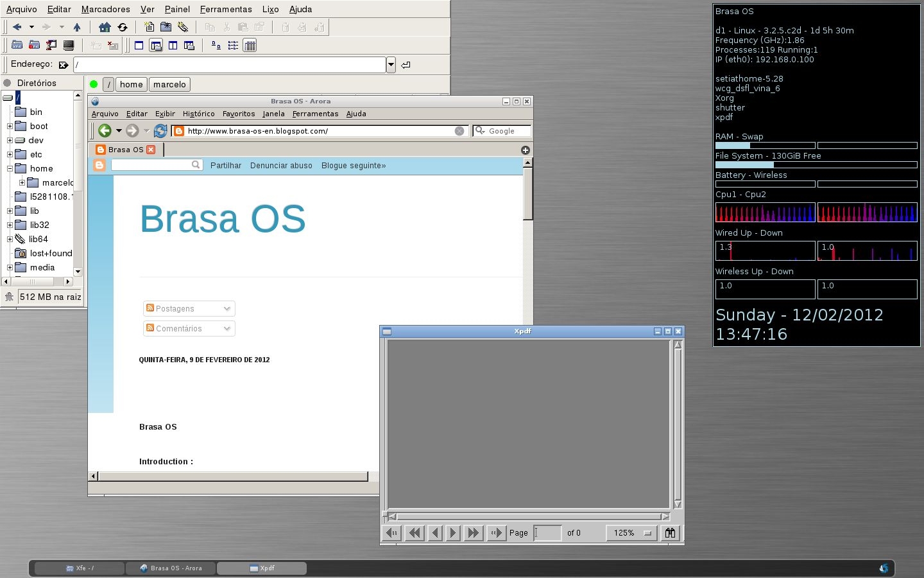This screenshot has width=924, height=578.
Task: Open the Xpdf 125% zoom dropdown
Action: point(632,532)
